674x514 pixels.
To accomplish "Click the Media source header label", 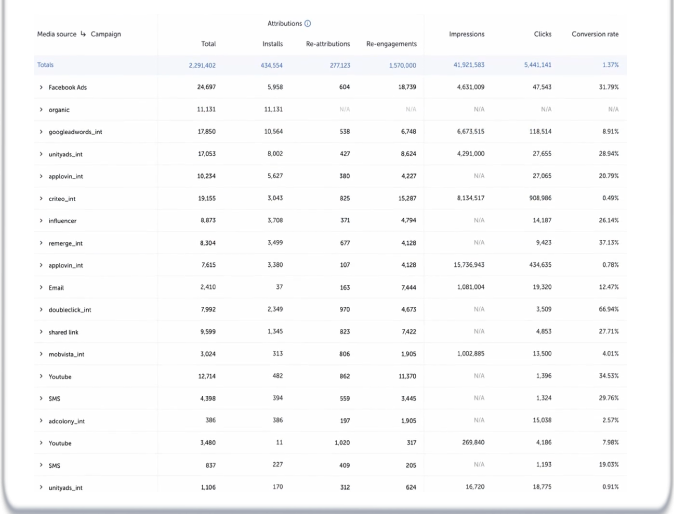I will click(x=57, y=34).
